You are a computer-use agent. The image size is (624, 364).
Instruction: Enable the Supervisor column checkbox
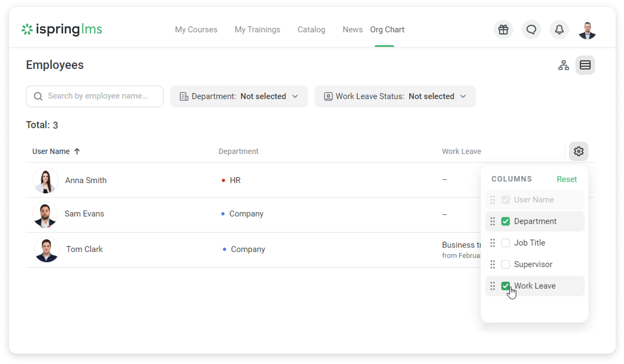[x=505, y=265]
